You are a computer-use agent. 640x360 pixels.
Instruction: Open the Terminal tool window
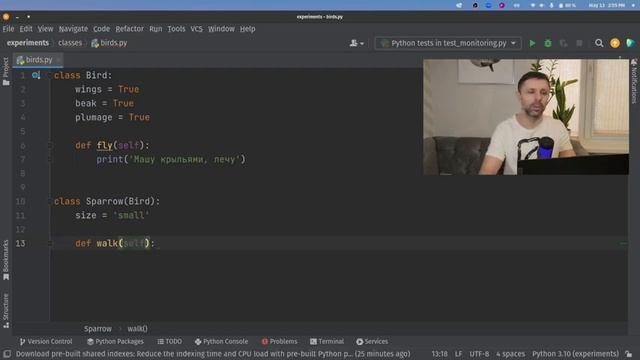[327, 342]
